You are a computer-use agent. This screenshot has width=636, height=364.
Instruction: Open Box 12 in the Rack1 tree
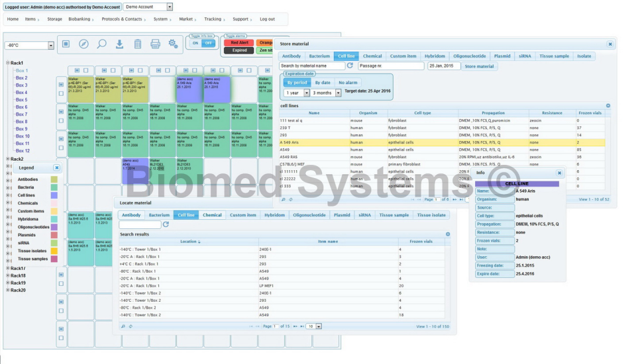23,151
